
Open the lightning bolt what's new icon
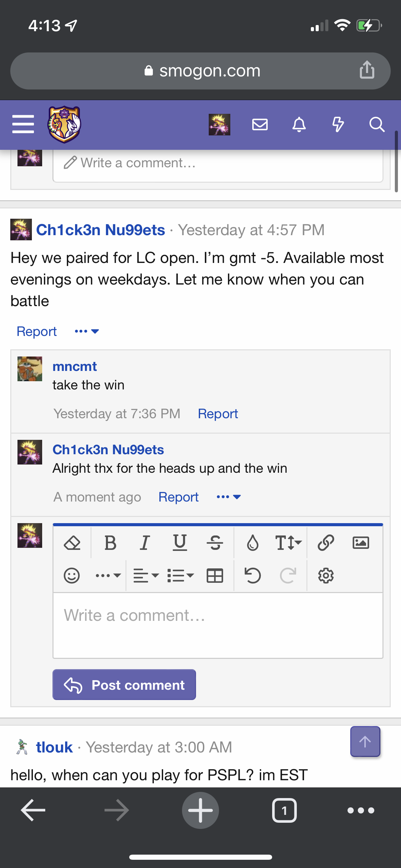click(x=338, y=124)
